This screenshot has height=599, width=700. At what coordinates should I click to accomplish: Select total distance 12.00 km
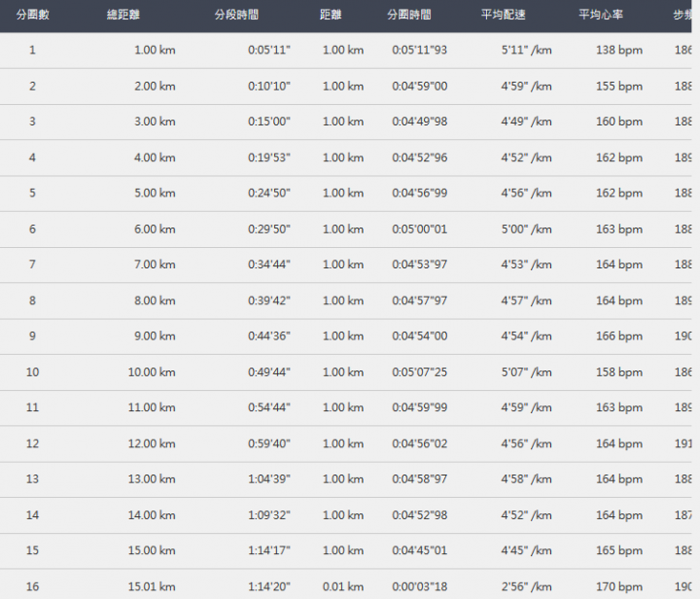[x=152, y=443]
